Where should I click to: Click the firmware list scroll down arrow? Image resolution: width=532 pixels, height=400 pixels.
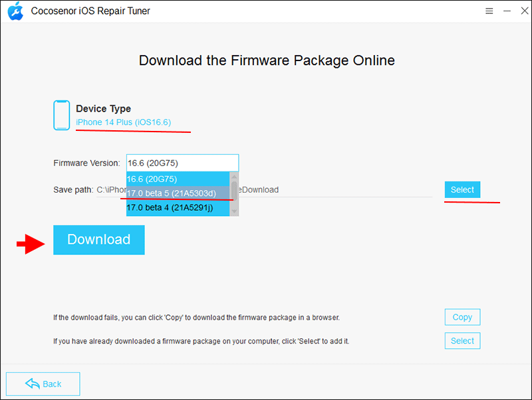[234, 211]
